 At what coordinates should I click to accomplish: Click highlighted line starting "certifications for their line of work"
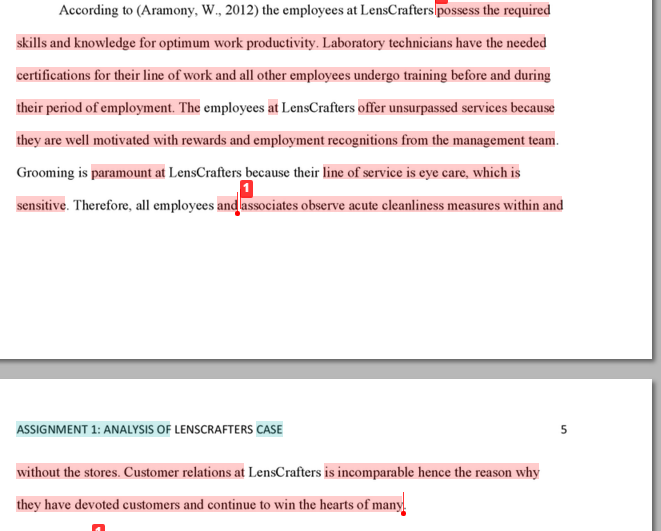coord(283,75)
